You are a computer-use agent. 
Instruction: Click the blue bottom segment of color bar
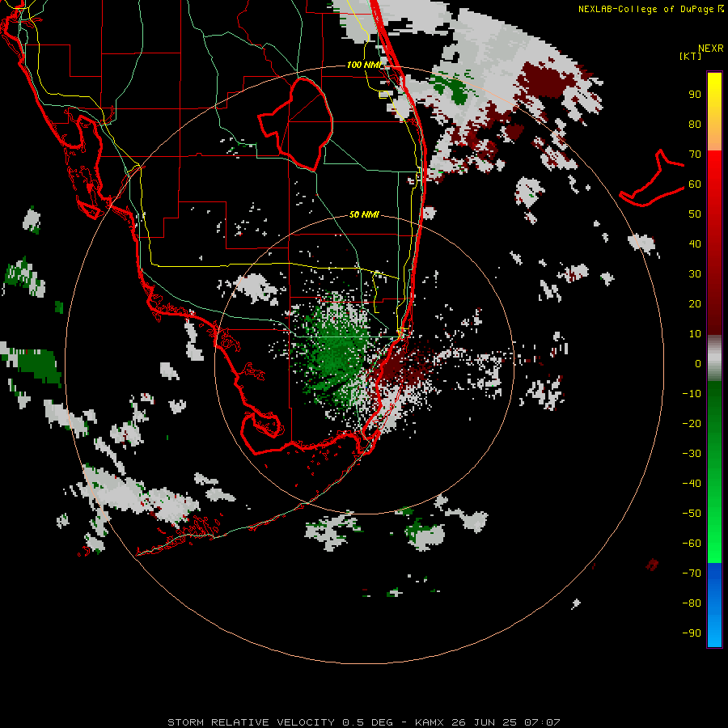(x=714, y=604)
